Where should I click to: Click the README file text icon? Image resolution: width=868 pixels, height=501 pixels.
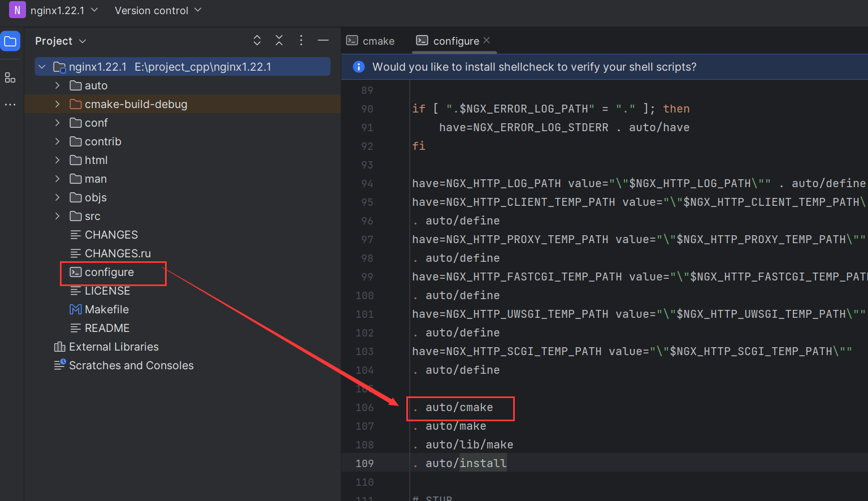pyautogui.click(x=76, y=328)
